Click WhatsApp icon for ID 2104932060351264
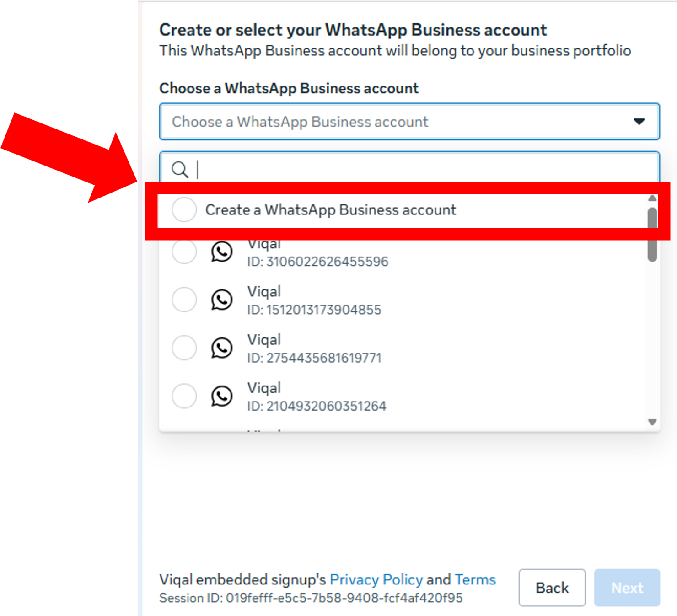Screen dimensions: 677x616 [x=222, y=396]
